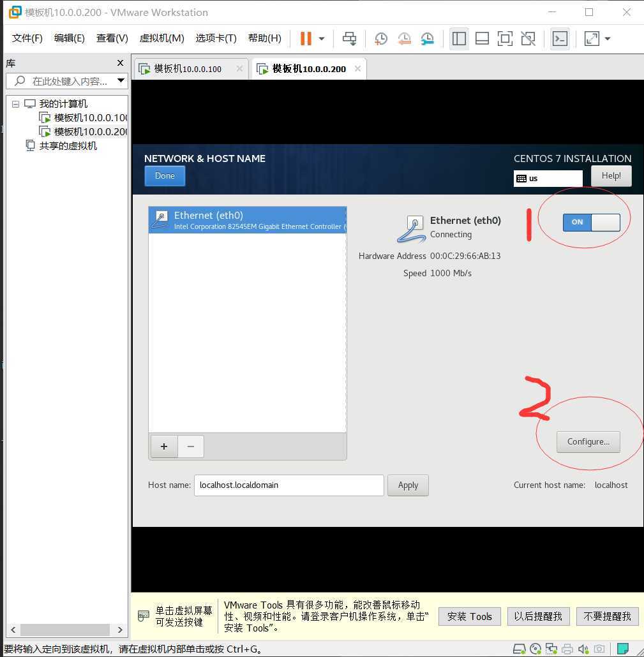Click the 安装 Tools button
Image resolution: width=644 pixels, height=657 pixels.
470,616
